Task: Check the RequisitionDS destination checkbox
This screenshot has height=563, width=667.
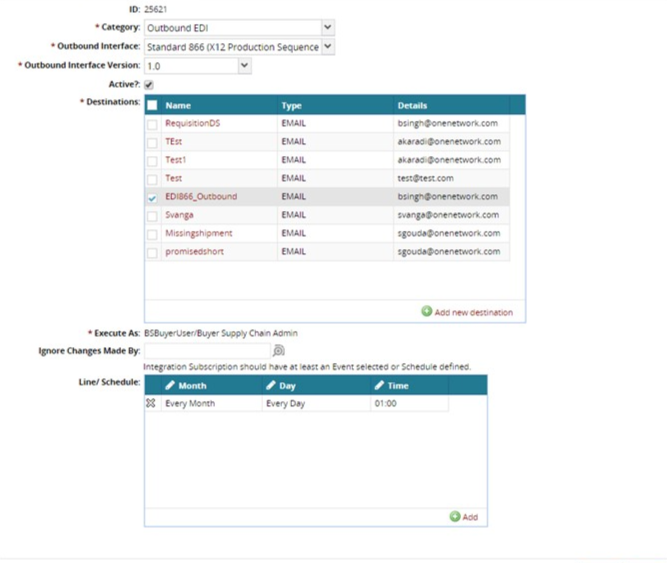Action: tap(152, 125)
